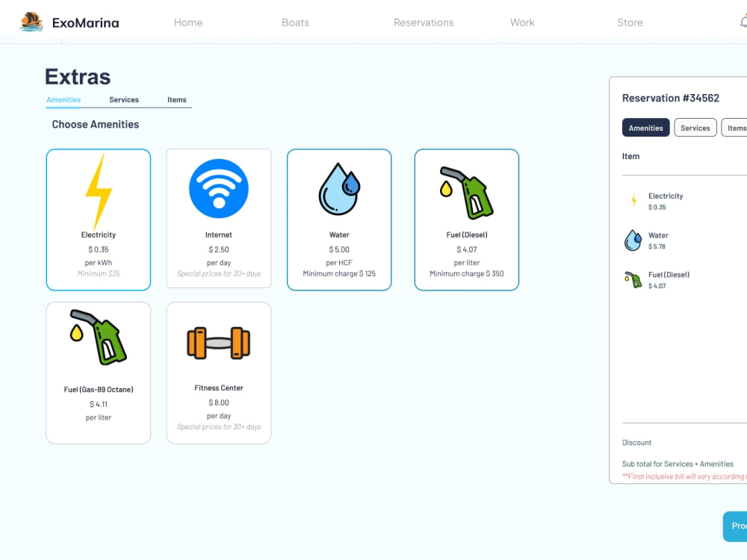Image resolution: width=747 pixels, height=560 pixels.
Task: Click Fuel (Diesel) card label
Action: [x=466, y=234]
